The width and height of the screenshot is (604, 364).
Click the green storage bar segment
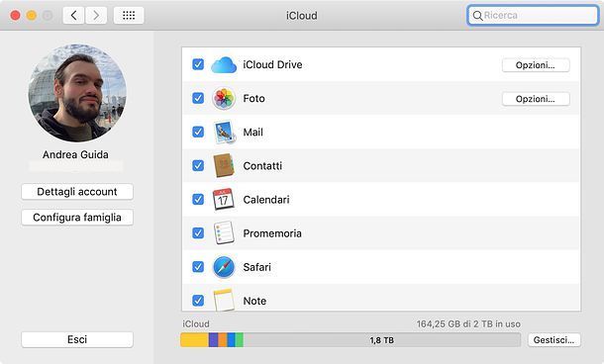[x=240, y=340]
